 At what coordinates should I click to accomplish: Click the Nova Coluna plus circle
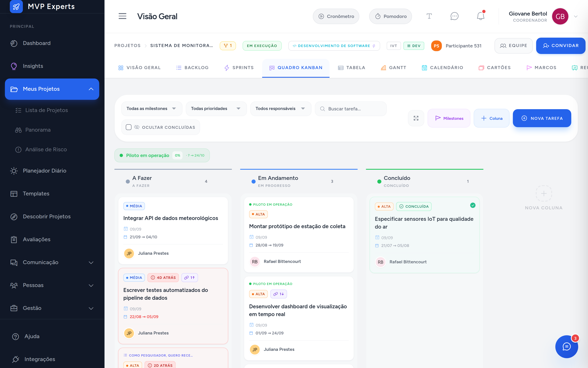click(544, 193)
